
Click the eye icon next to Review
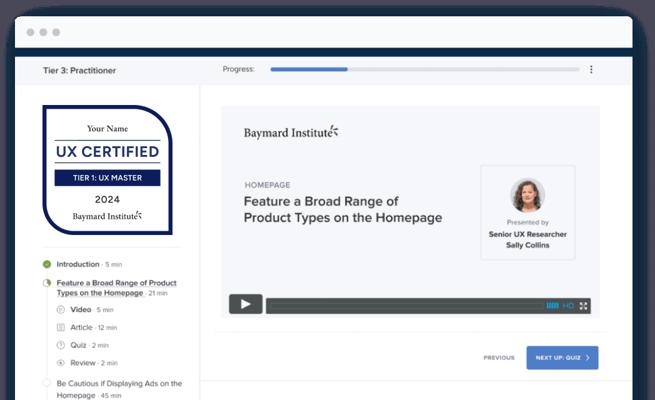(x=61, y=363)
